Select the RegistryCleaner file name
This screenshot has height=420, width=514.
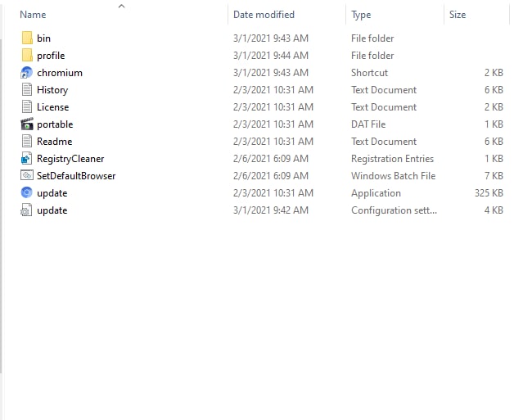pyautogui.click(x=70, y=159)
